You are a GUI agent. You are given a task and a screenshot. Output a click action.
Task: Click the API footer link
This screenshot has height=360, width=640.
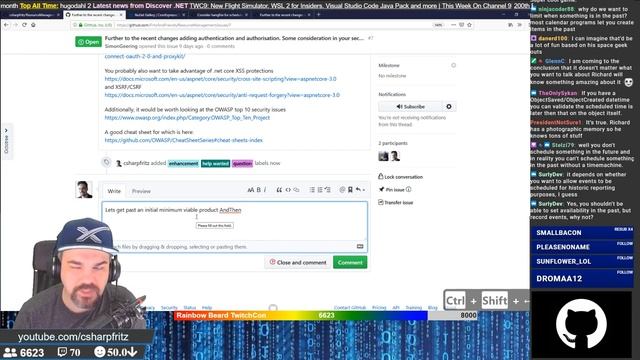click(396, 307)
